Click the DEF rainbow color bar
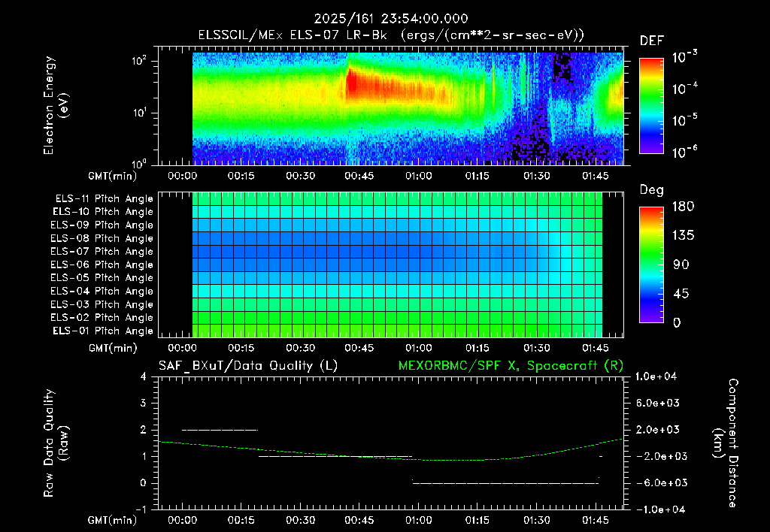 [651, 106]
